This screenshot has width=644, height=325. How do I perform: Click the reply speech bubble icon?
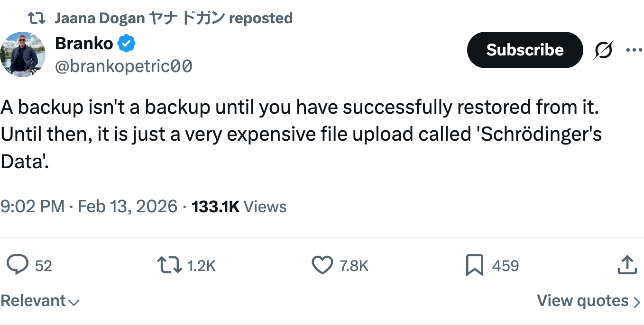click(18, 265)
